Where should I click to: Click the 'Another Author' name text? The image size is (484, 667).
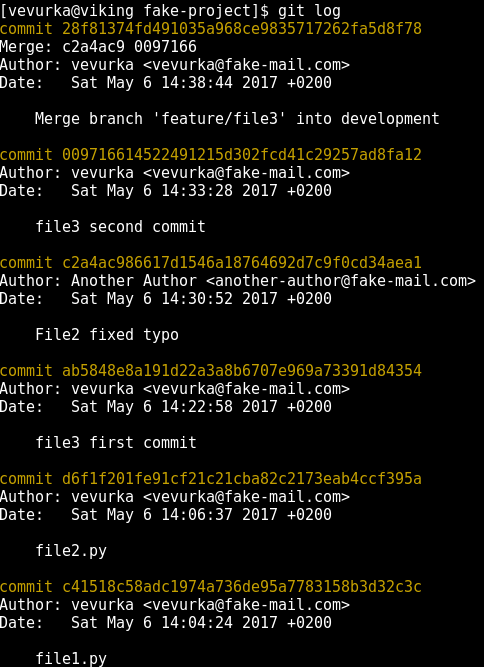pos(134,281)
